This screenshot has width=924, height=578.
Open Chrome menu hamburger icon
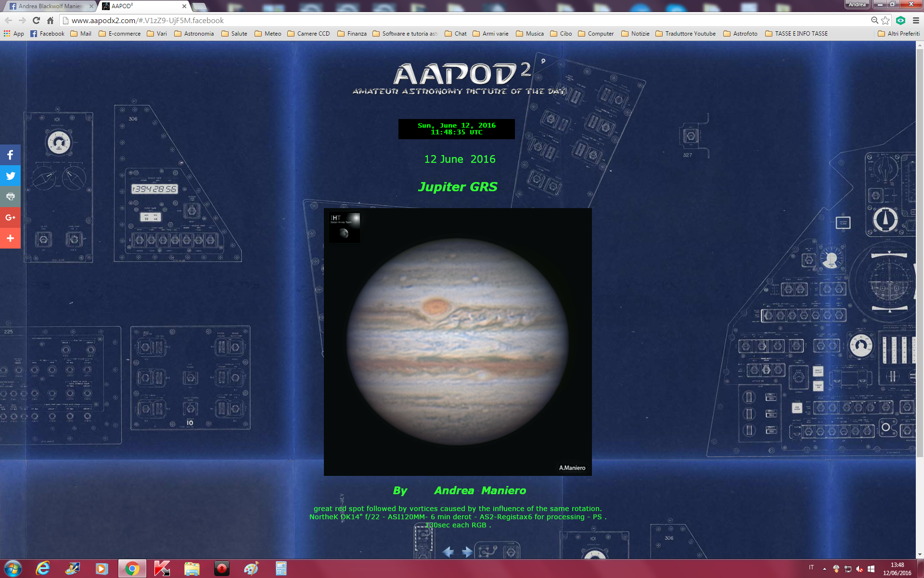[916, 20]
